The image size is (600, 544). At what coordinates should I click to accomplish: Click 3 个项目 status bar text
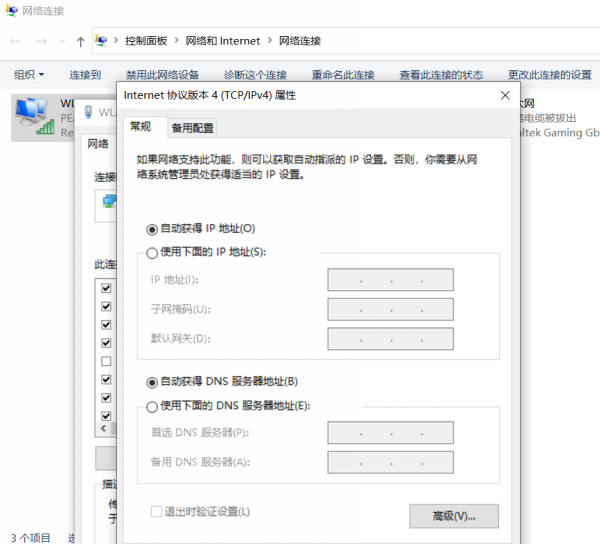31,538
